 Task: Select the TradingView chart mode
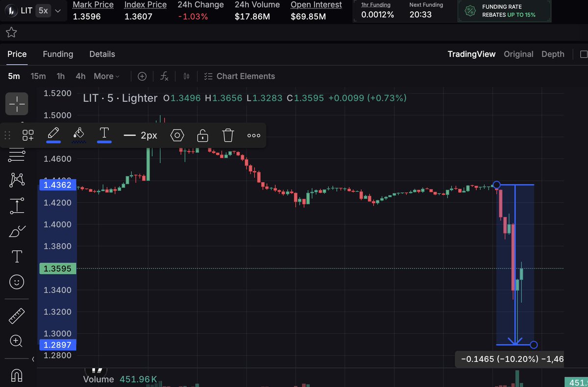point(471,54)
